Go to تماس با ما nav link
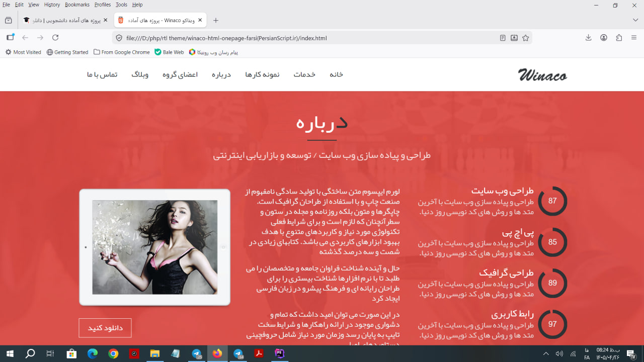Screen dimensions: 644x362 [x=102, y=74]
